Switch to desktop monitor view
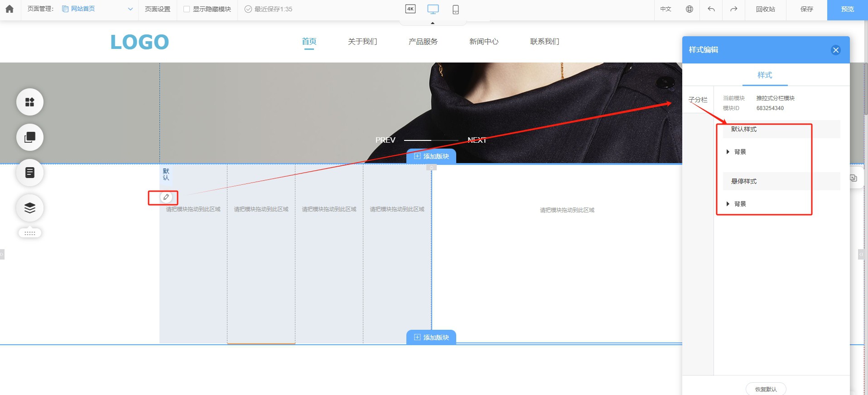 (433, 9)
